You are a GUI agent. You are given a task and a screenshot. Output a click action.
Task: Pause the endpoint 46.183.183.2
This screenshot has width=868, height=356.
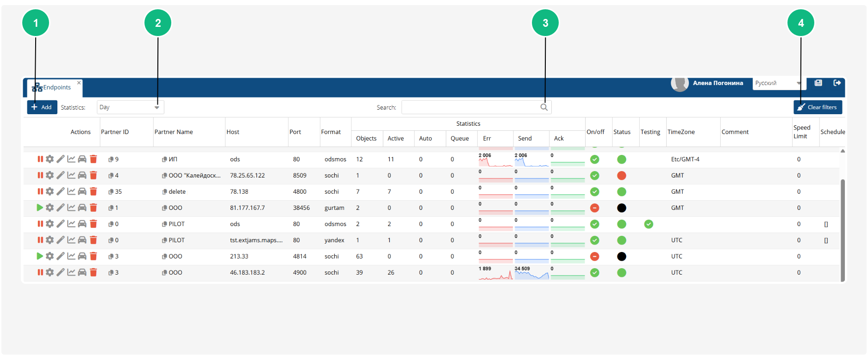coord(40,272)
